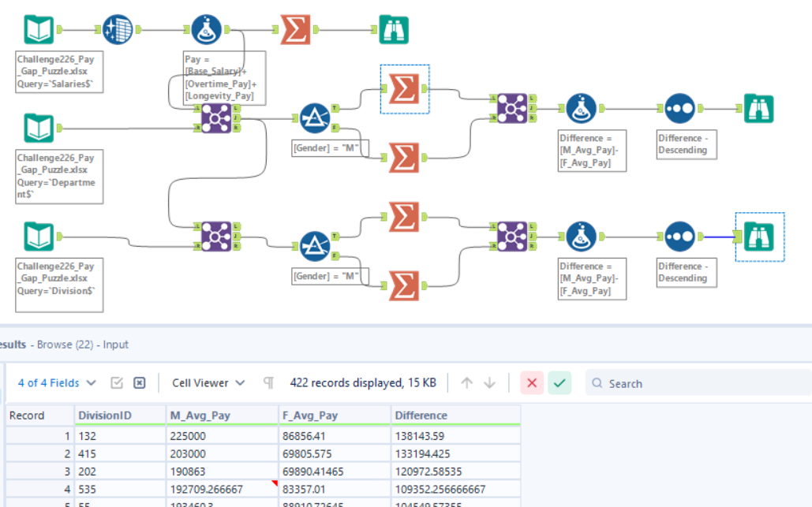812x507 pixels.
Task: Select the upper Join tool after the Summarize tools
Action: pyautogui.click(x=512, y=109)
